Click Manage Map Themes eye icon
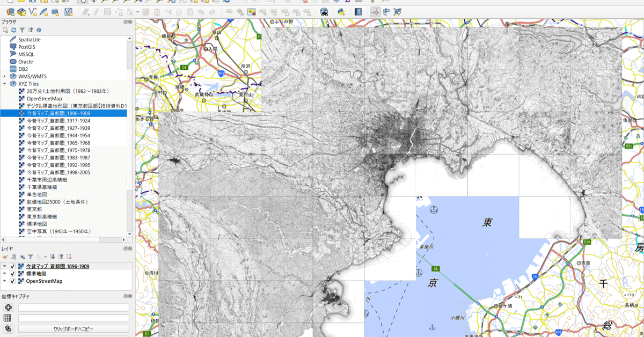The image size is (644, 337). 22,257
